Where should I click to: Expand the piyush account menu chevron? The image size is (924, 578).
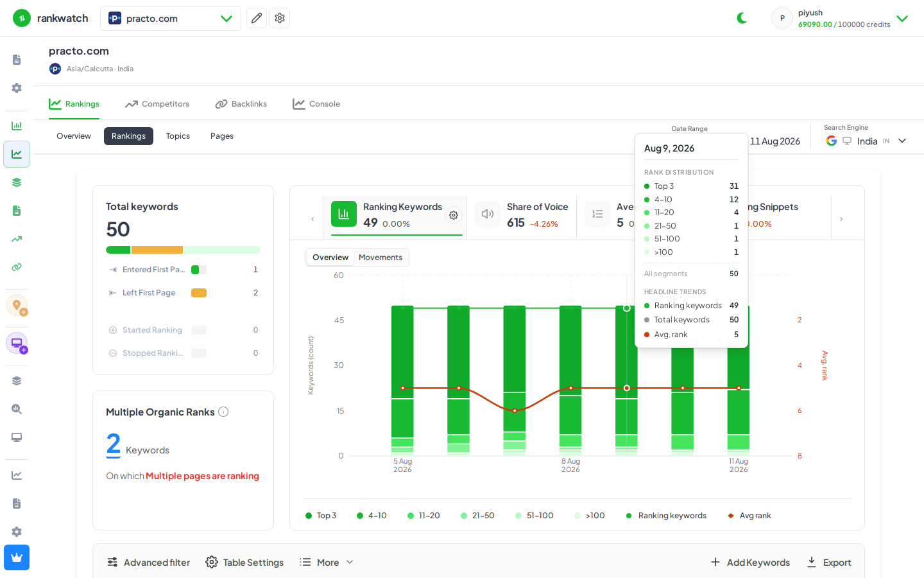[x=902, y=19]
